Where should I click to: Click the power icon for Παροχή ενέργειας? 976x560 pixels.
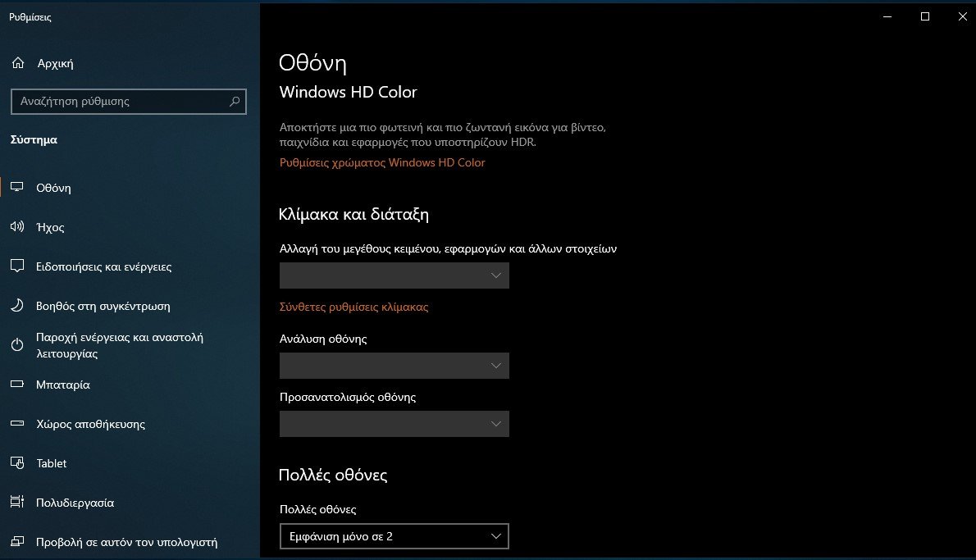16,345
